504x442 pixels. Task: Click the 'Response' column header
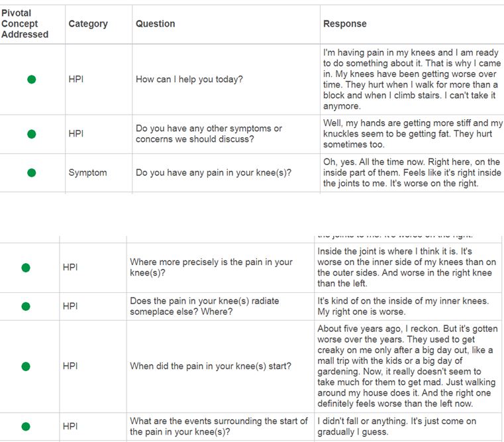(344, 24)
